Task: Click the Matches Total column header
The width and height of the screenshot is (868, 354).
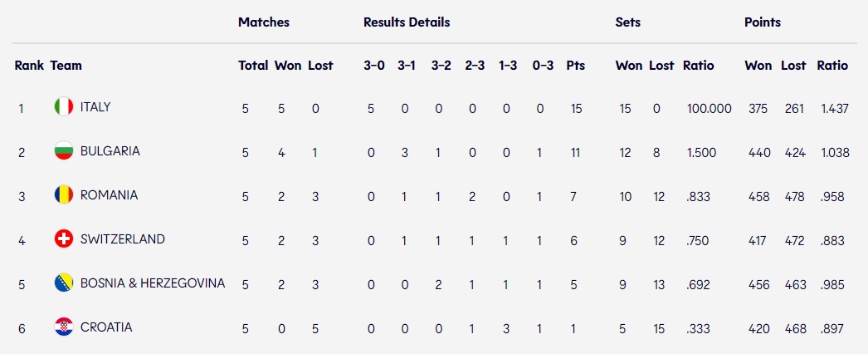Action: tap(253, 66)
